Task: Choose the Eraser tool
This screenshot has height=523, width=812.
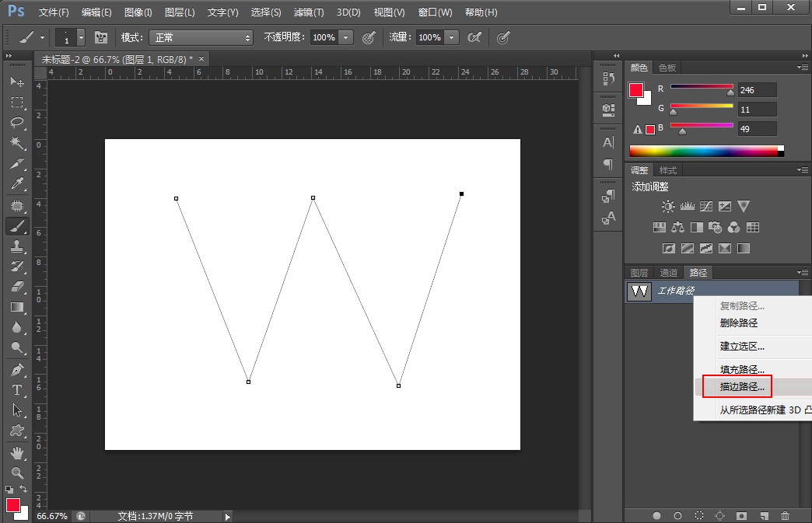Action: (17, 287)
